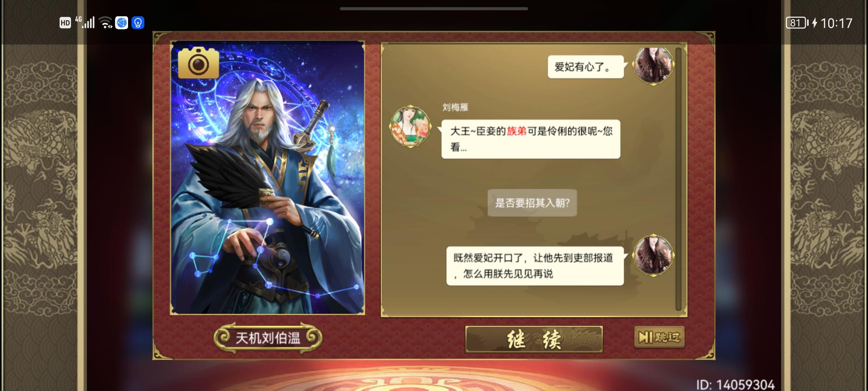Tap the WiFi signal status icon

(x=106, y=22)
